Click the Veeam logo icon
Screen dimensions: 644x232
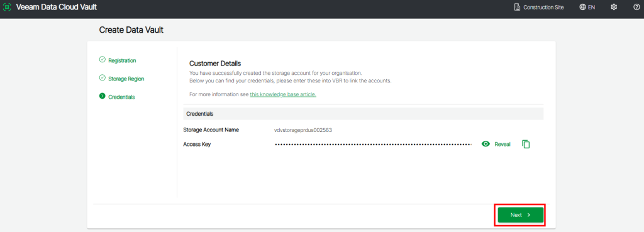click(7, 7)
